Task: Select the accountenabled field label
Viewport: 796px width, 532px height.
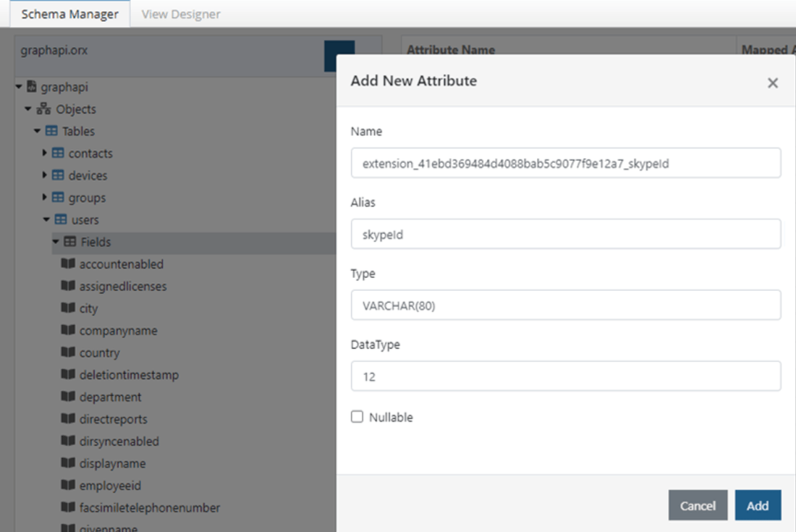Action: tap(122, 264)
